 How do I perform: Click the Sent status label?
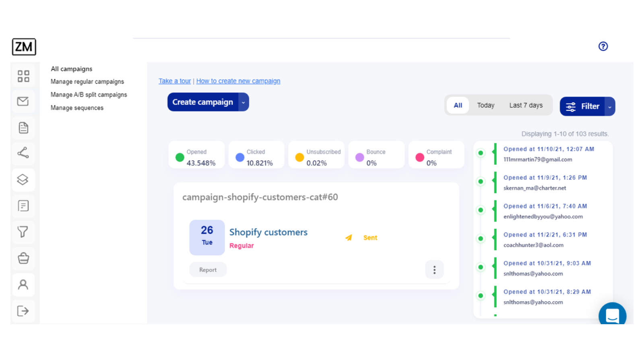pyautogui.click(x=370, y=238)
